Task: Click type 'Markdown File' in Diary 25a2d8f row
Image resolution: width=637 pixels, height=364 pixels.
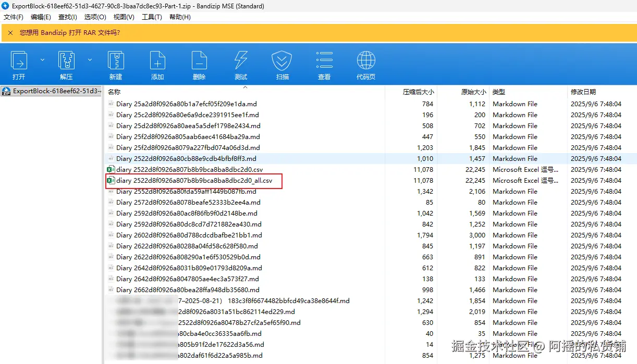Action: [515, 104]
